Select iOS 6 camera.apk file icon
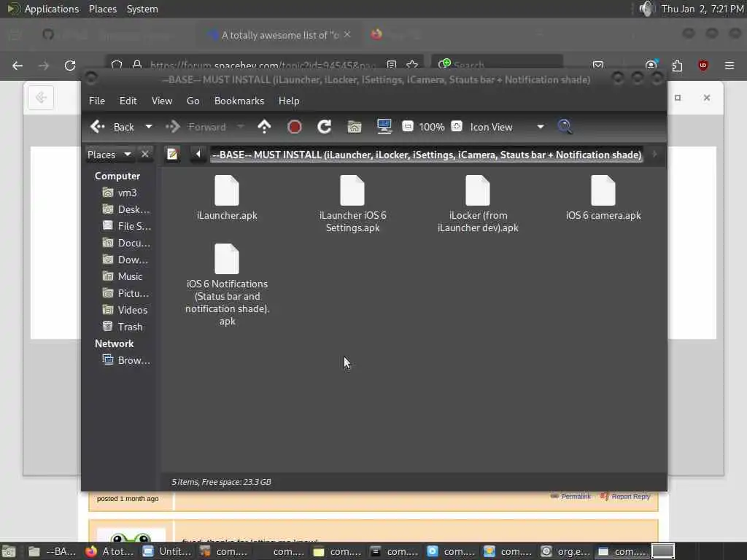 pos(603,190)
